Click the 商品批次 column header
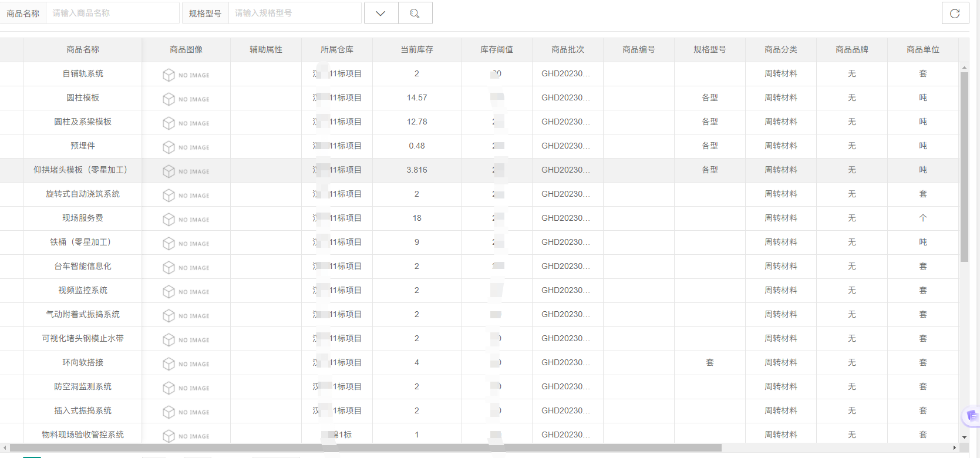980x458 pixels. 567,50
